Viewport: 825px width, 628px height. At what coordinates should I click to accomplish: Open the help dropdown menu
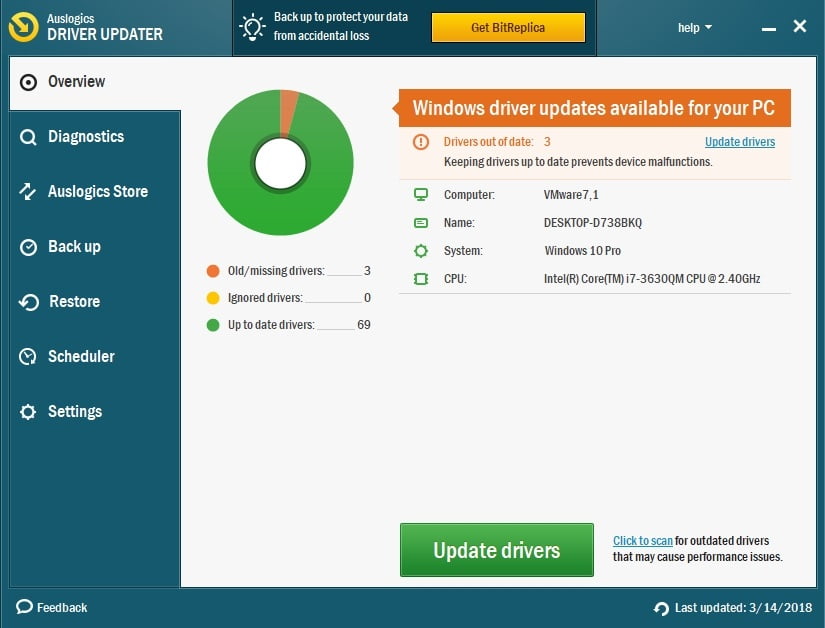[694, 27]
